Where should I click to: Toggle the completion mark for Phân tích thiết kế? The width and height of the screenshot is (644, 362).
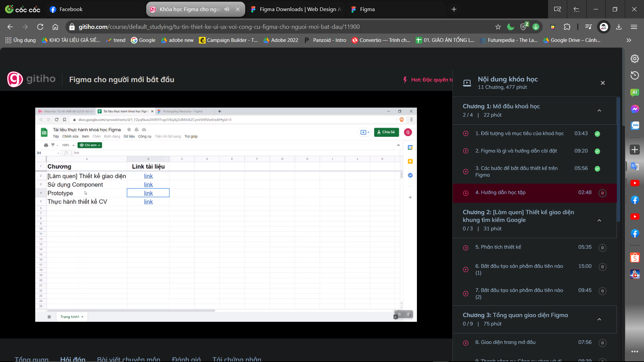coord(602,248)
